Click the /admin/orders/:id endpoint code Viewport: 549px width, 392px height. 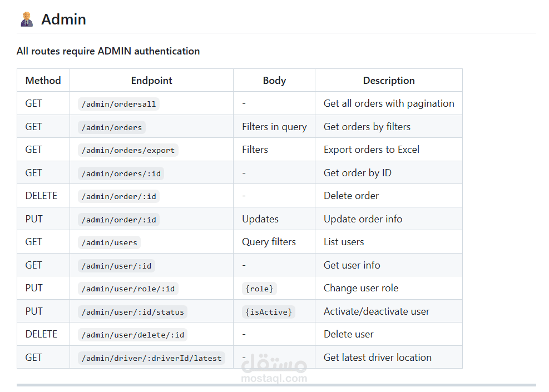click(121, 173)
